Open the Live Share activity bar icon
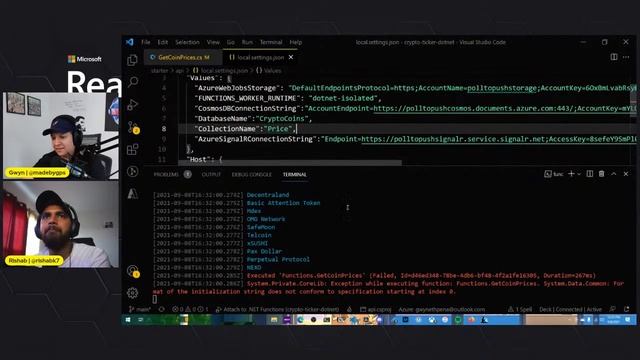 point(132,171)
